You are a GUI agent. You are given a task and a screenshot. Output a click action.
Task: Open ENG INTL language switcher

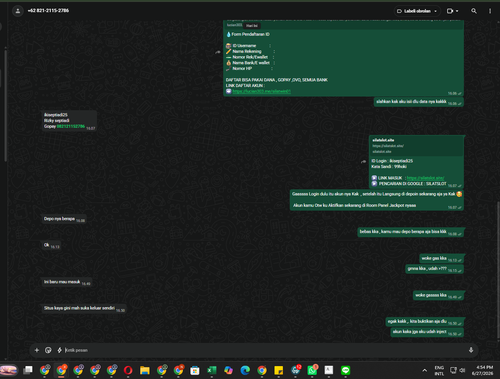(x=439, y=370)
